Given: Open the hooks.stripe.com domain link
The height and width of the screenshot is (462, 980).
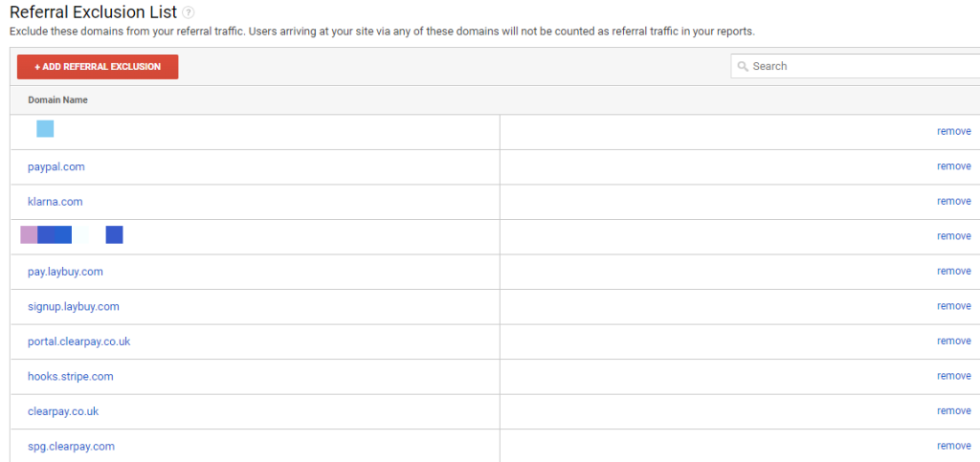Looking at the screenshot, I should [71, 376].
